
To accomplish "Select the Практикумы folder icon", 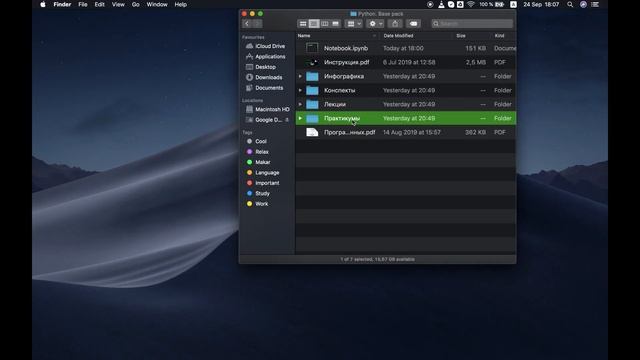I will (x=312, y=118).
